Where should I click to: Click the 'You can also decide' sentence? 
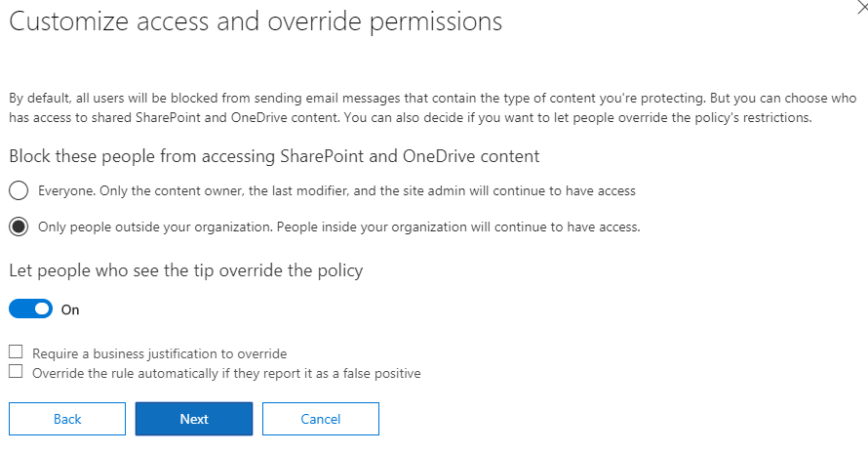pyautogui.click(x=578, y=117)
